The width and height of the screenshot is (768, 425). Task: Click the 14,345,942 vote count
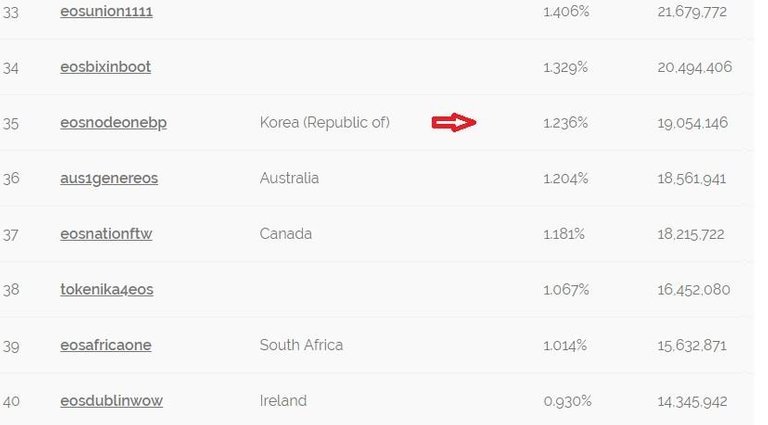(x=693, y=401)
